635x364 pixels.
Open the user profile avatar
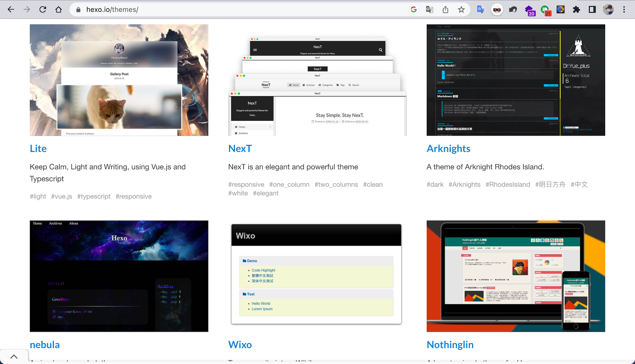(608, 10)
